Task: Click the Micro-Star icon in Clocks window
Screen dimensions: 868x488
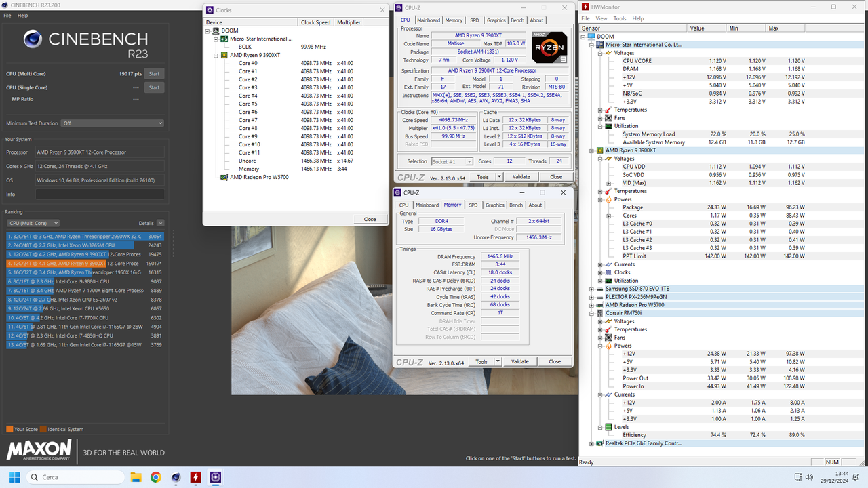Action: tap(224, 39)
